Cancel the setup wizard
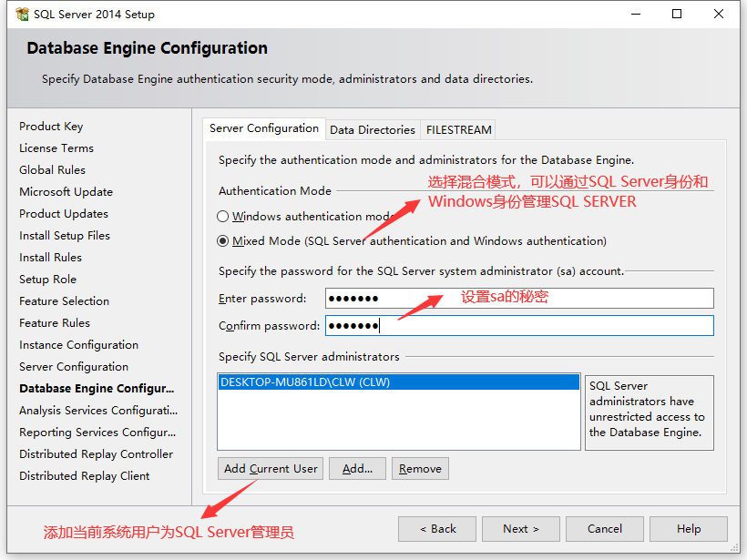The image size is (747, 560). (x=605, y=529)
